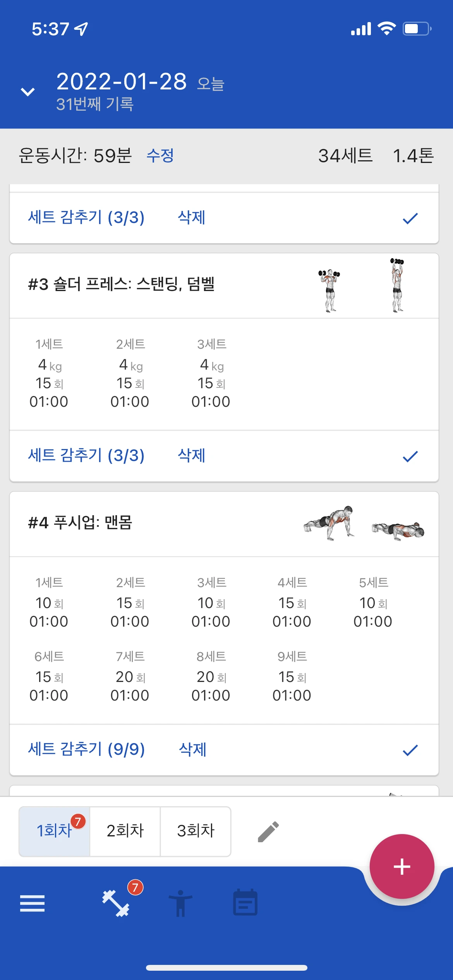Image resolution: width=453 pixels, height=980 pixels.
Task: Tap 삭제 under 푸시업 exercise
Action: (x=192, y=749)
